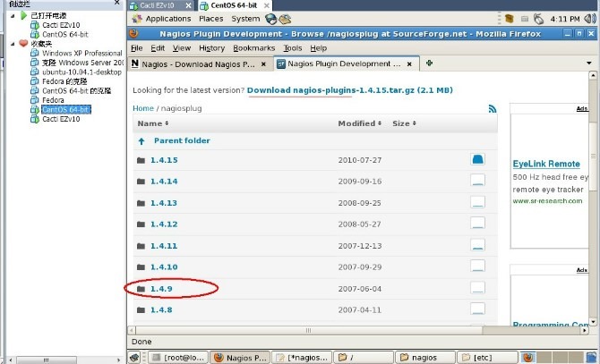Open the EyeLink Remote ad link
Viewport: 600px width, 364px height.
click(x=546, y=164)
